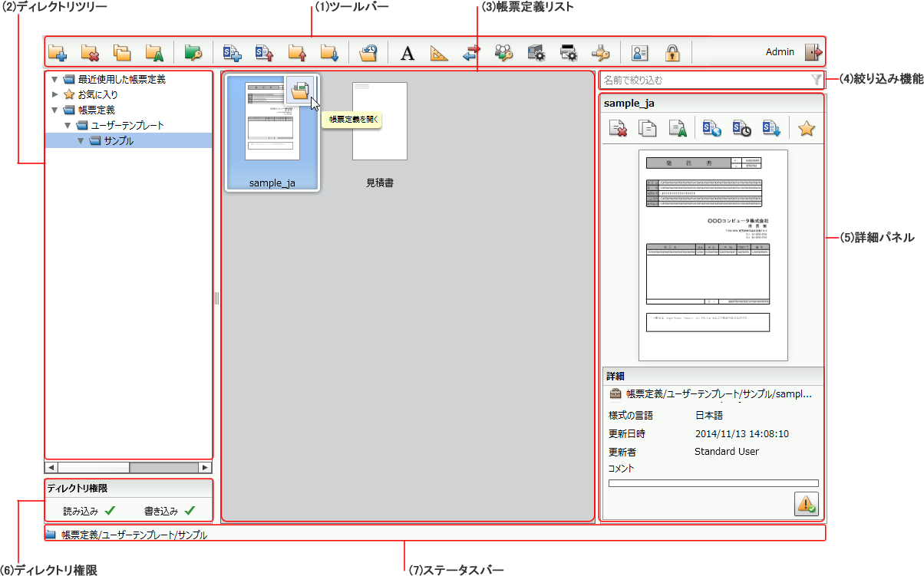This screenshot has height=576, width=924.
Task: Click the filter funnel icon in search box
Action: (817, 80)
